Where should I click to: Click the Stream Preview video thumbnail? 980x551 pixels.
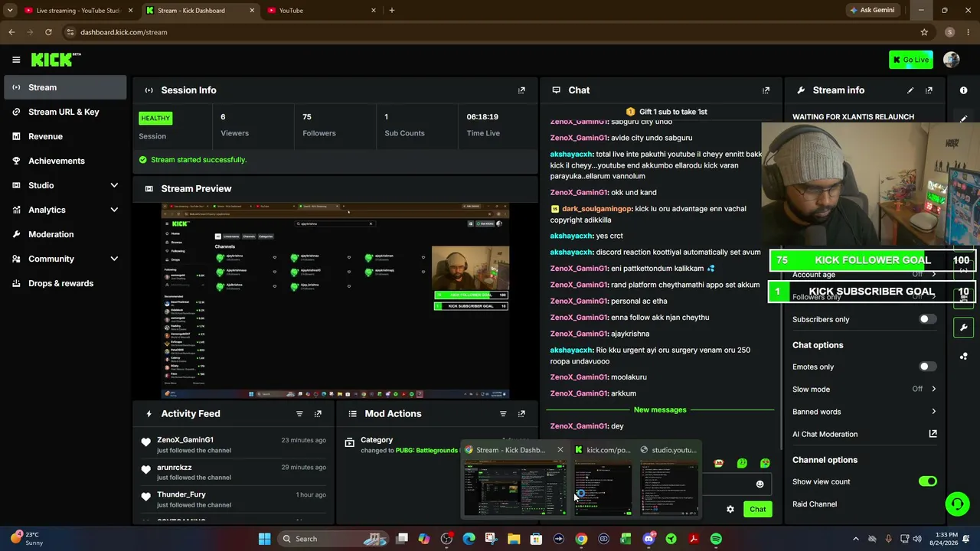pyautogui.click(x=335, y=301)
